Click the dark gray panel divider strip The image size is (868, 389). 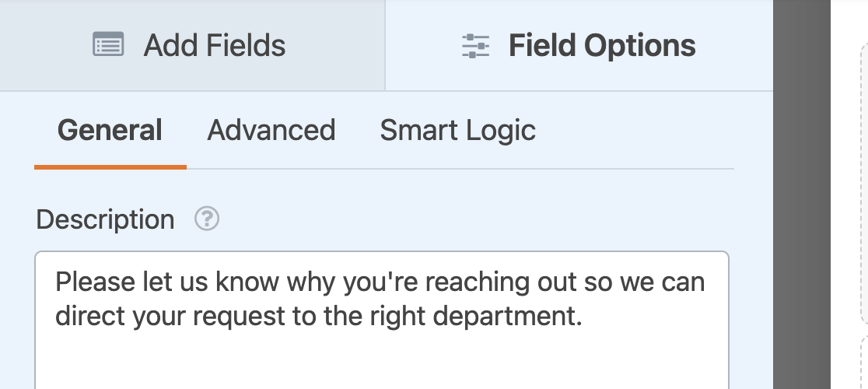click(x=801, y=194)
